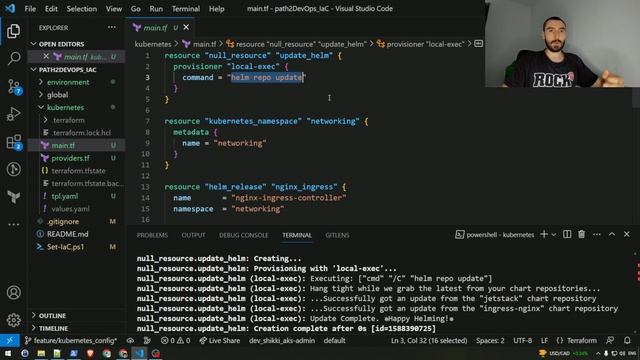This screenshot has height=360, width=640.
Task: Click Ln 3, Col 32 cursor position
Action: pos(429,340)
